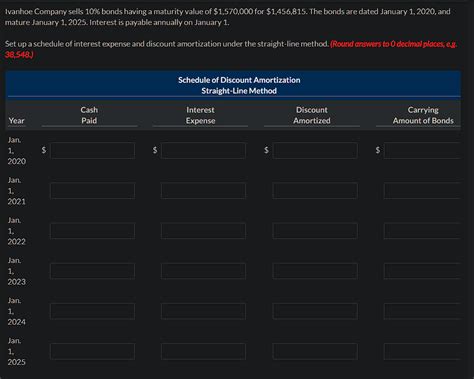Click the '$1,456,815' sale price in the problem
The image size is (474, 379).
coord(287,12)
